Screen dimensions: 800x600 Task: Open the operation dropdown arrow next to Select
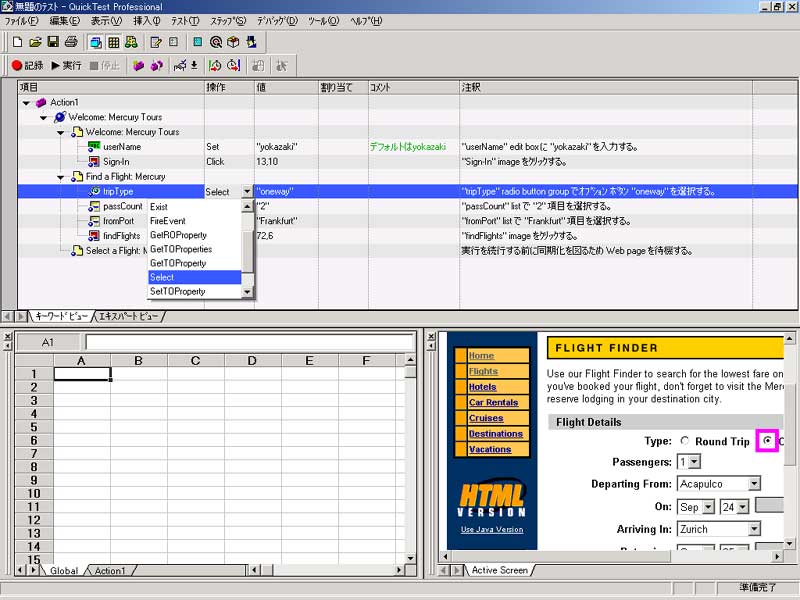247,191
